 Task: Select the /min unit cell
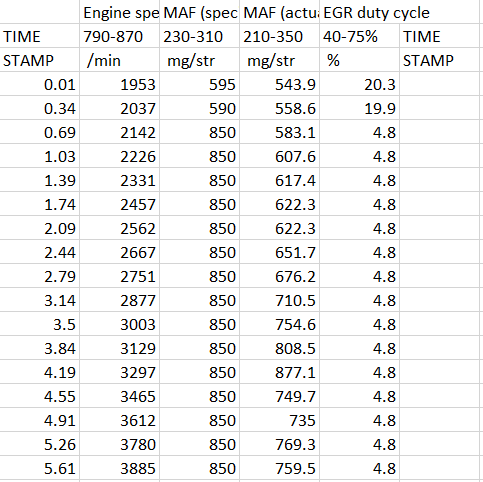120,60
